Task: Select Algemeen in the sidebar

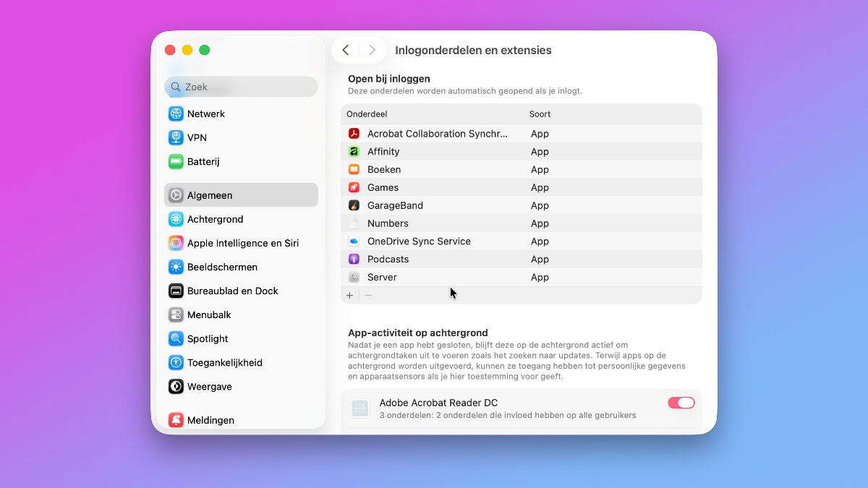Action: click(241, 195)
